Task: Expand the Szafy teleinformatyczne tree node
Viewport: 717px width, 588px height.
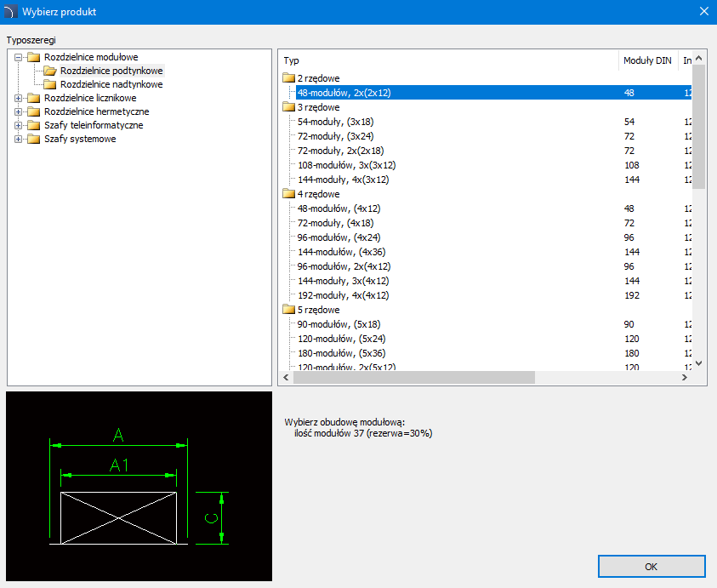Action: tap(19, 125)
